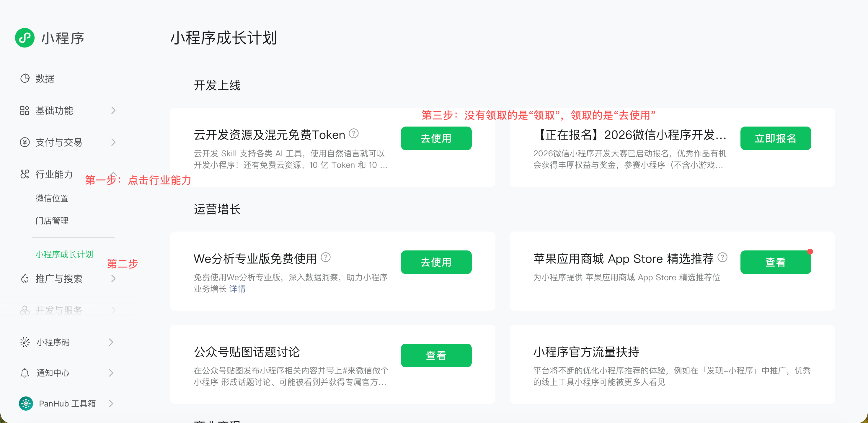Click 查看 for 苹果应用商城 App Store 精选推荐
The height and width of the screenshot is (423, 868).
pos(775,262)
